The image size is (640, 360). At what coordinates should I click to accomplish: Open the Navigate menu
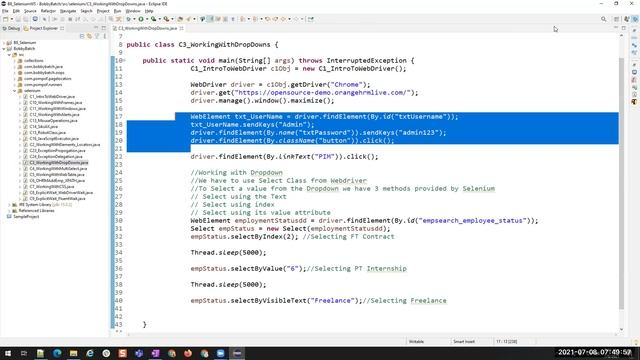[x=68, y=11]
